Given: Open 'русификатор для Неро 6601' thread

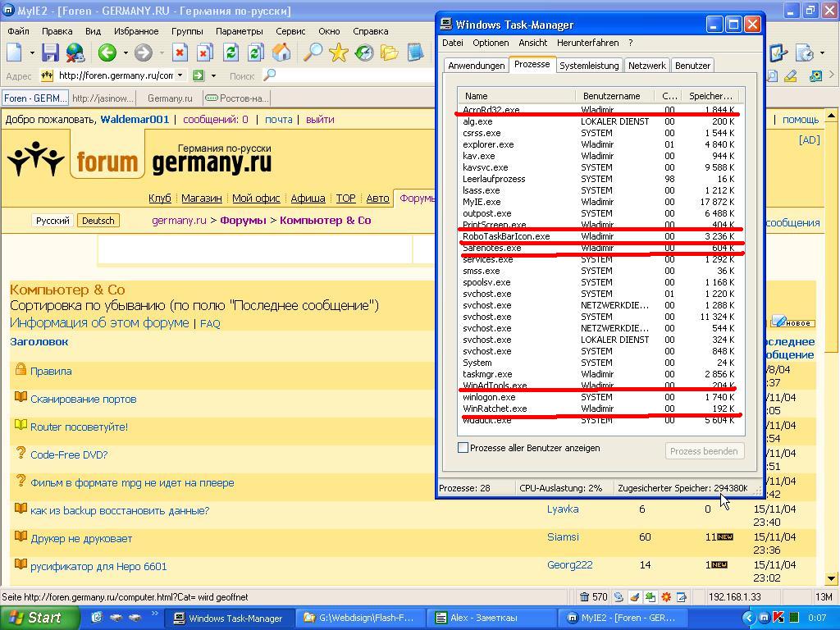Looking at the screenshot, I should [x=98, y=566].
